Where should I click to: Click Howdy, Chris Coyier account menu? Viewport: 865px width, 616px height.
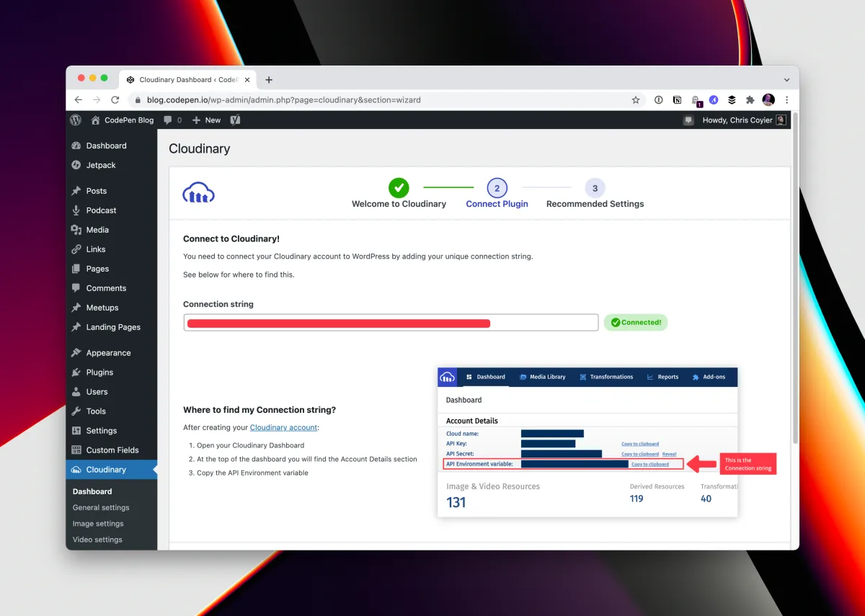click(x=744, y=120)
